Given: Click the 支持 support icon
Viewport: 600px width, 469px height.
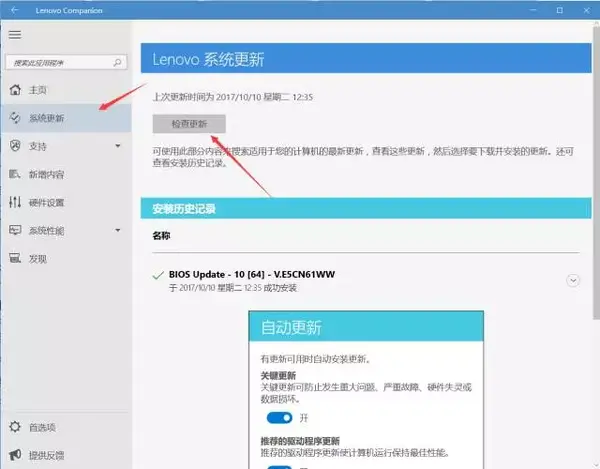Looking at the screenshot, I should (15, 146).
